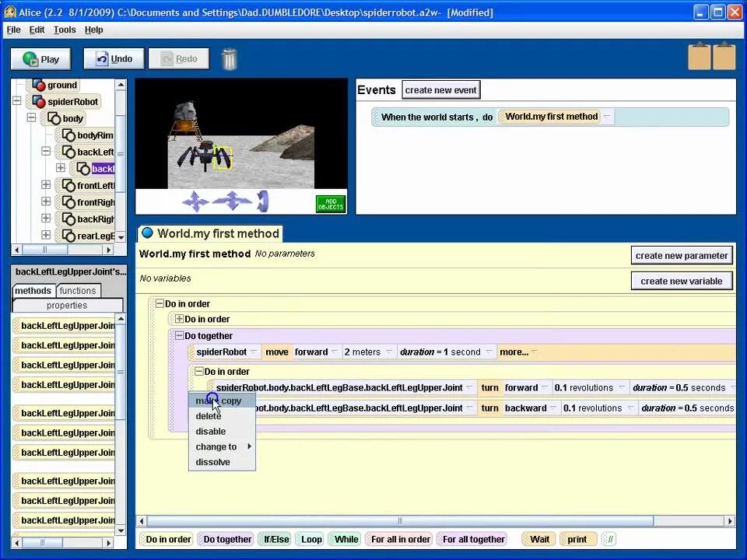Open the World.my first method event dropdown
The width and height of the screenshot is (747, 560).
(x=607, y=117)
